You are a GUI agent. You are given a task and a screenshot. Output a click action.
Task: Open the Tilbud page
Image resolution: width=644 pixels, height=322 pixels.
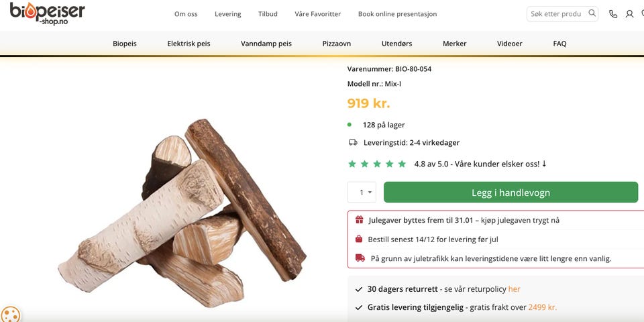coord(268,14)
